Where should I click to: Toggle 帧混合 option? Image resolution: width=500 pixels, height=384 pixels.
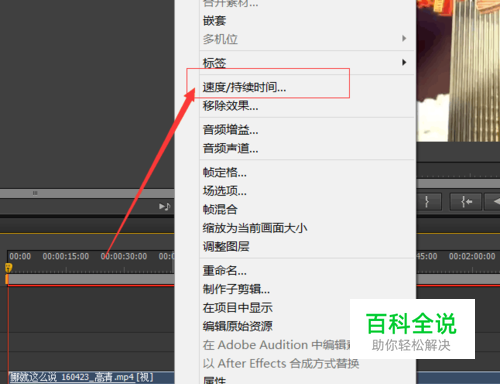pos(220,210)
